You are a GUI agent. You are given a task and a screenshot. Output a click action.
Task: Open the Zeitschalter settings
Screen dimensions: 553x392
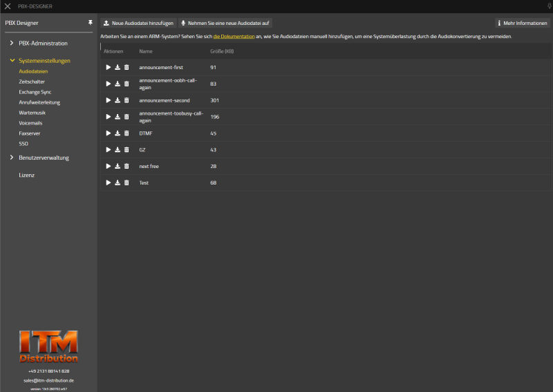coord(32,82)
